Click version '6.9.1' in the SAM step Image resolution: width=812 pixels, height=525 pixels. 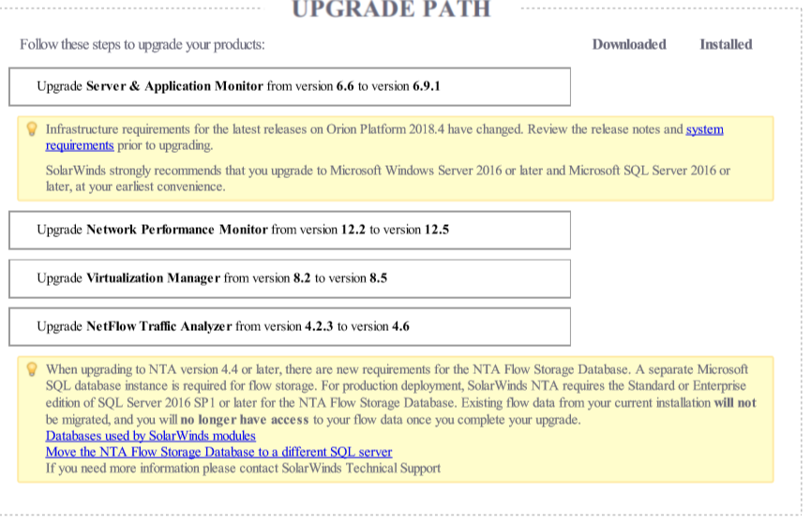pos(427,86)
